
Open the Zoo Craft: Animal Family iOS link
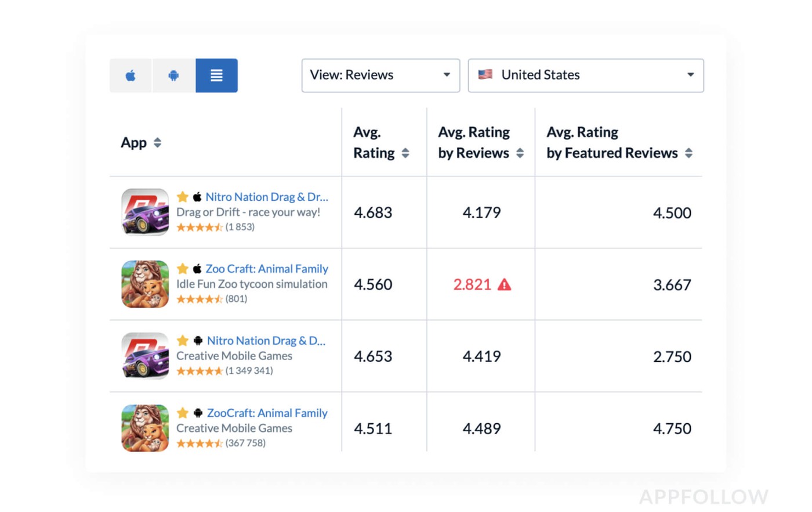[266, 269]
